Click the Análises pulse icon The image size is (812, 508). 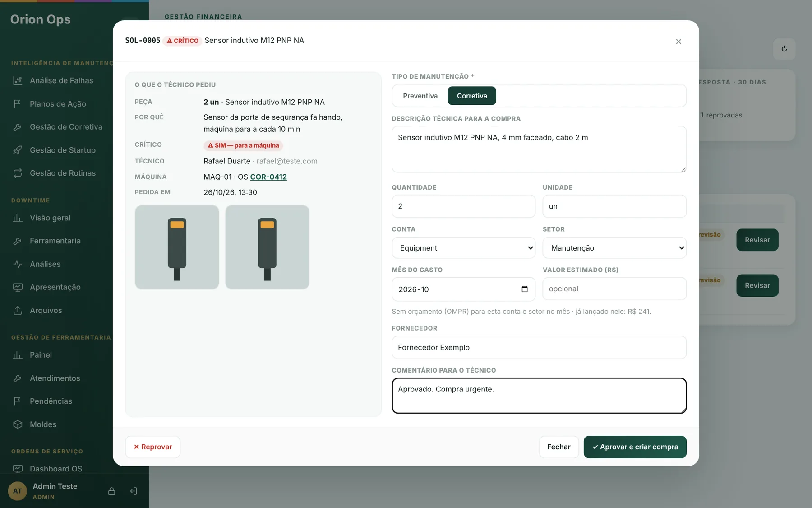coord(18,264)
